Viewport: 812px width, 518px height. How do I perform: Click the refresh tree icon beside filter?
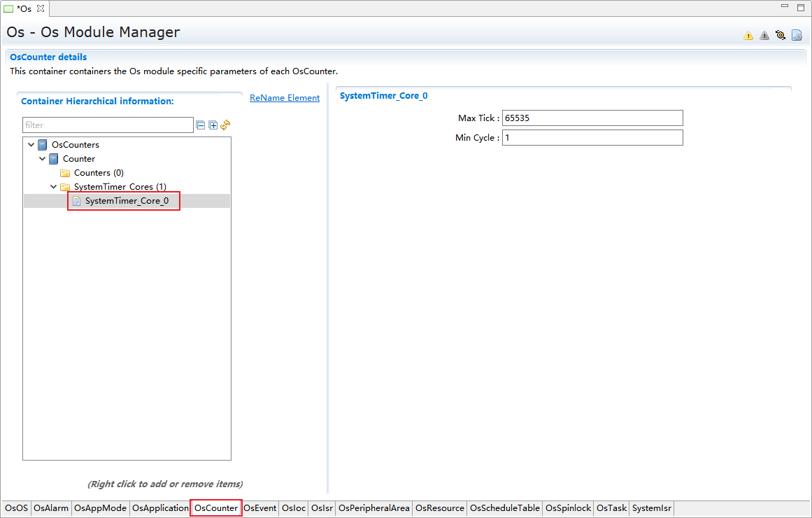point(225,125)
